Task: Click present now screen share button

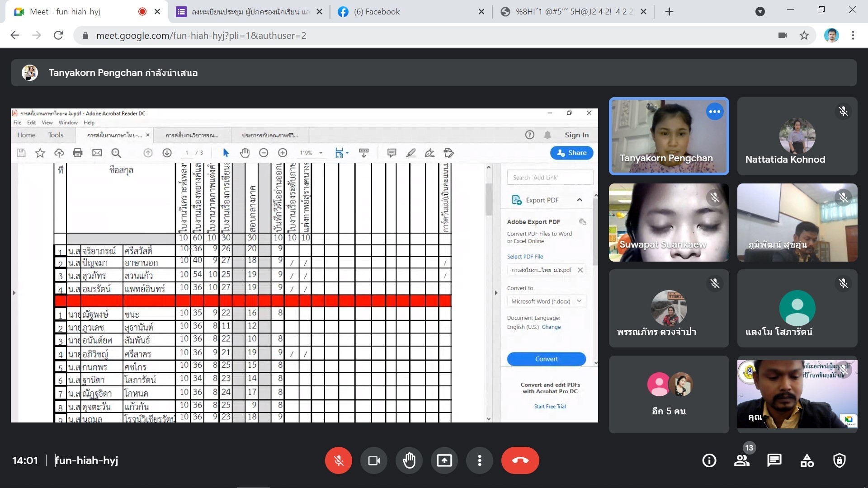Action: [444, 460]
